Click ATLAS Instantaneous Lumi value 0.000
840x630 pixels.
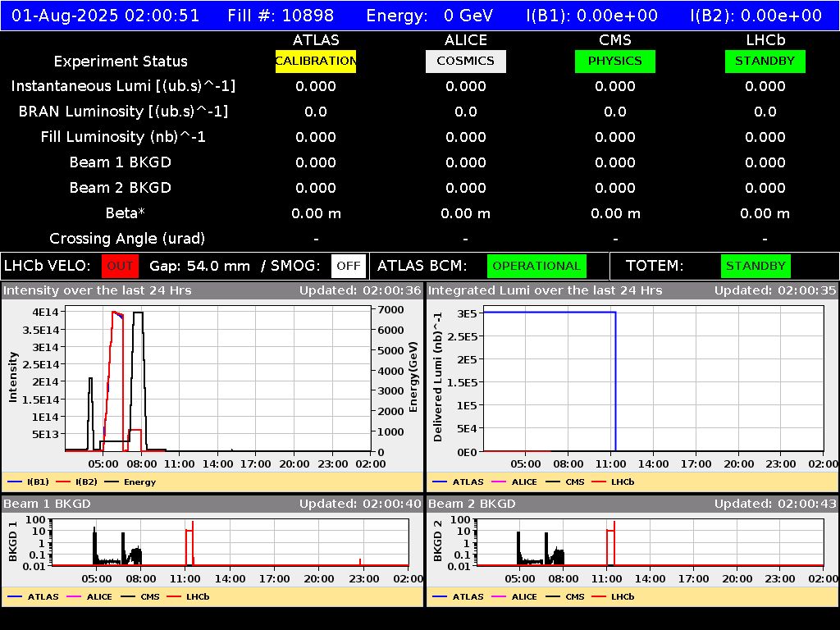coord(316,86)
